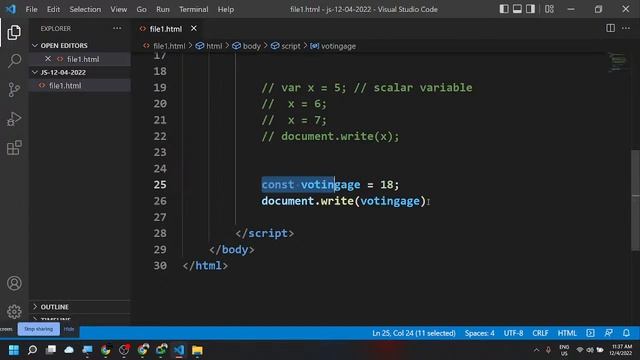Click the VS Code taskbar icon
This screenshot has height=360, width=640.
[x=179, y=350]
